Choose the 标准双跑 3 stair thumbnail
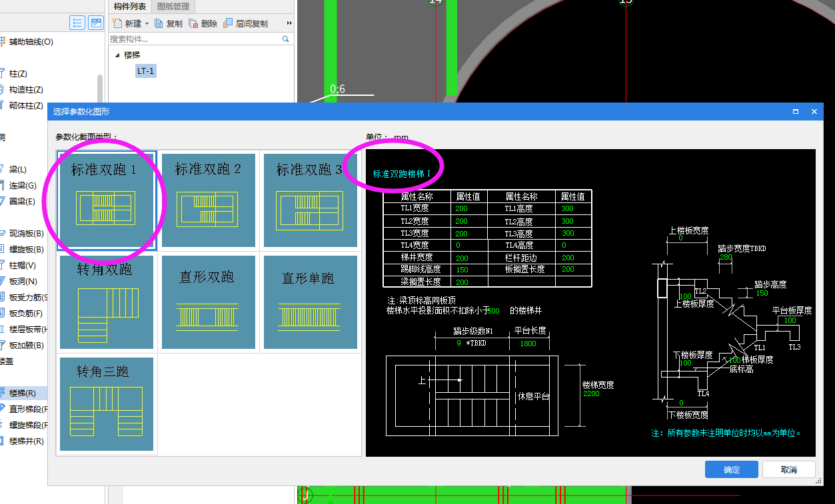835x504 pixels. (x=311, y=200)
